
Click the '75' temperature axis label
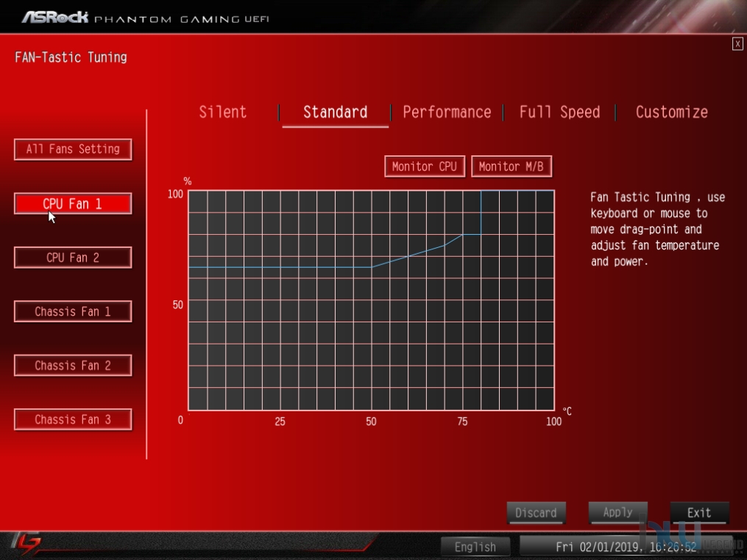coord(462,422)
